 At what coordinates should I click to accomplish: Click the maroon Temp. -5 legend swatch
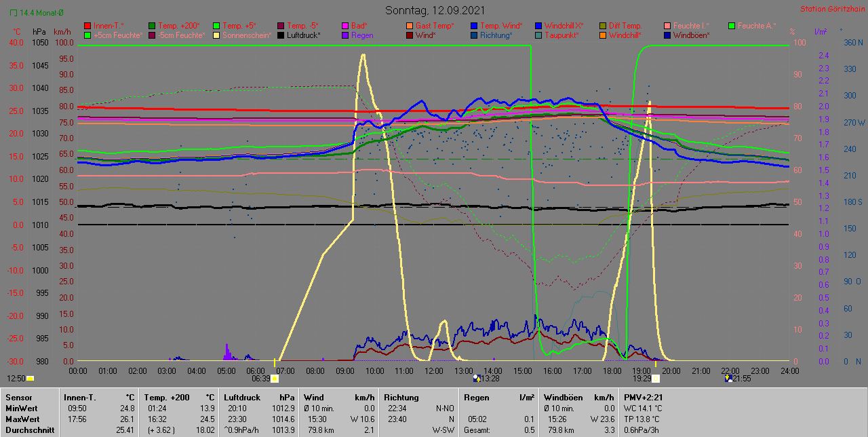(281, 25)
